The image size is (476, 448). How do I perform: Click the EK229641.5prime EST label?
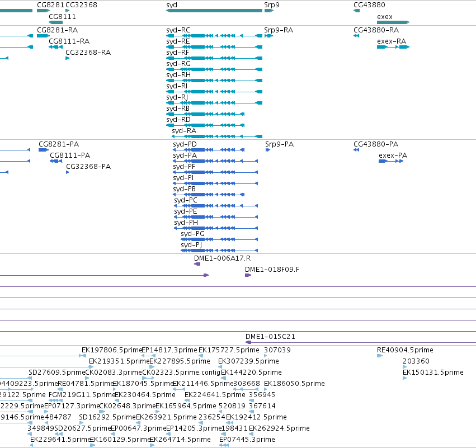tap(60, 440)
